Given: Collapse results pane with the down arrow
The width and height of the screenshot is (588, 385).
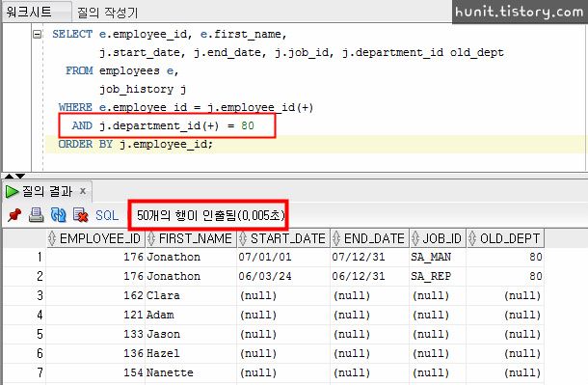Looking at the screenshot, I should pyautogui.click(x=20, y=176).
